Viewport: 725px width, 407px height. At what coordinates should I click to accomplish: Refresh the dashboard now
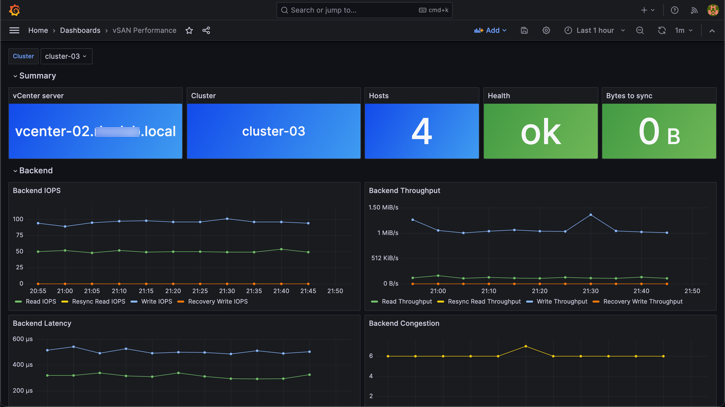(662, 31)
